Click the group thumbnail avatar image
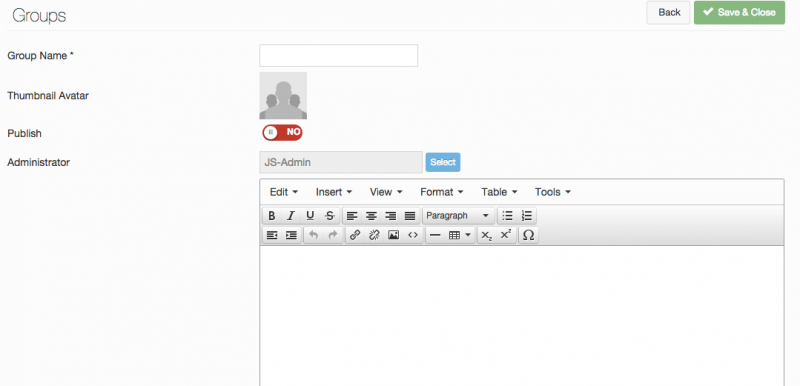 pyautogui.click(x=283, y=95)
